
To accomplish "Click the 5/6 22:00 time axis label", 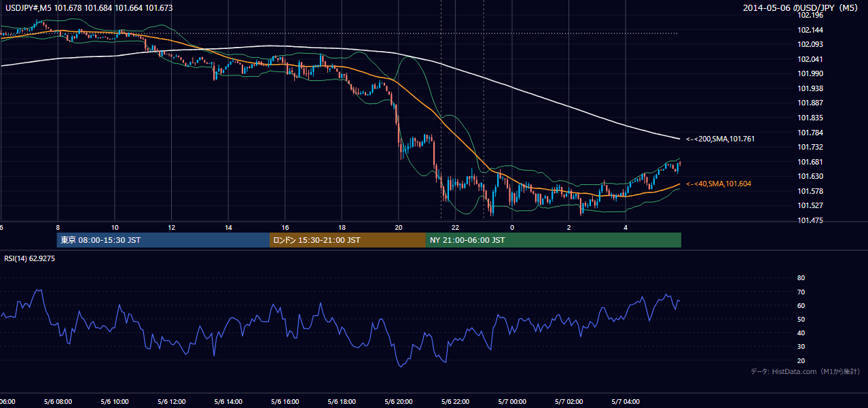I will click(455, 402).
